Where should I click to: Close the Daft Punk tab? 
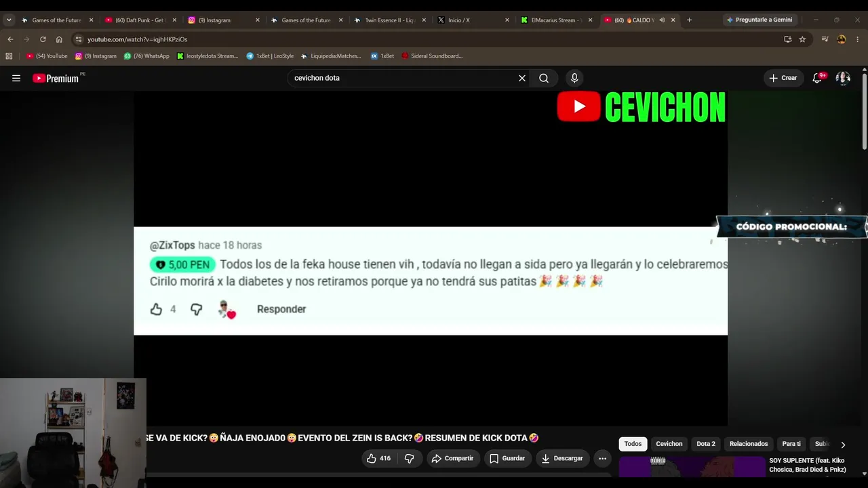click(174, 20)
